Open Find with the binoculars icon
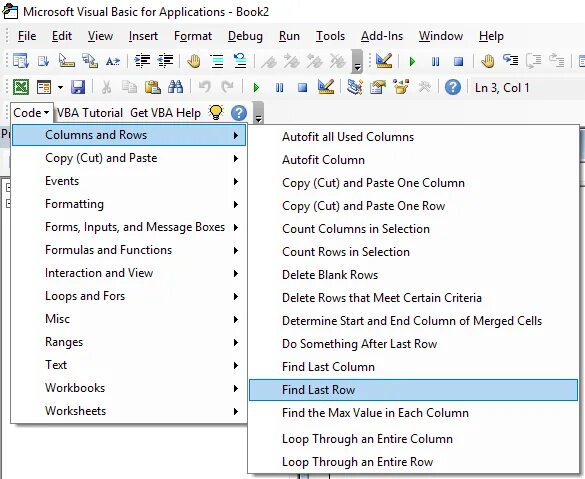Screen dimensions: 585x479 [x=175, y=87]
